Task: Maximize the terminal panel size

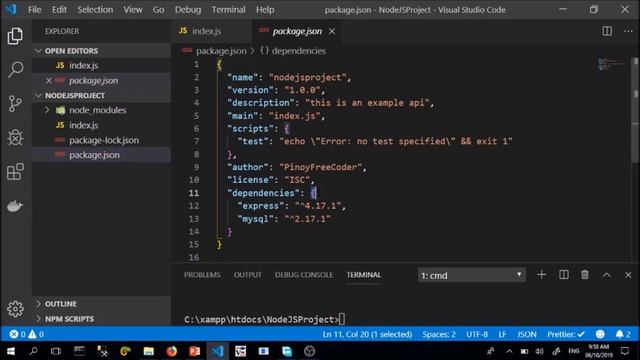Action: point(607,275)
